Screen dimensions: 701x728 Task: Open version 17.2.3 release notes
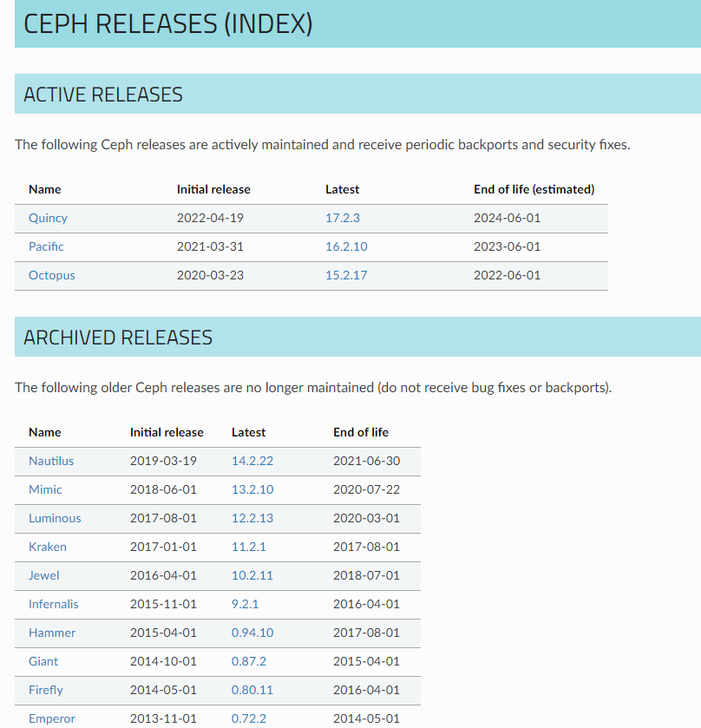(343, 218)
